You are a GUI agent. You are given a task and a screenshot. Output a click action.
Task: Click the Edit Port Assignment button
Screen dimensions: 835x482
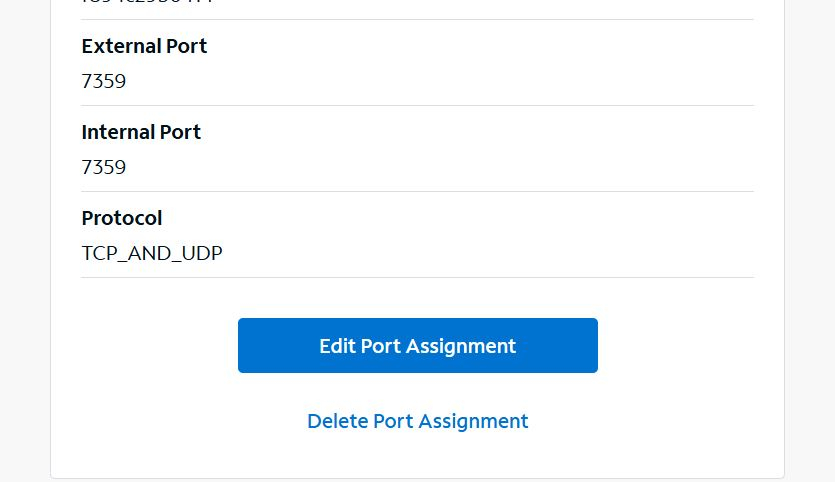point(417,346)
